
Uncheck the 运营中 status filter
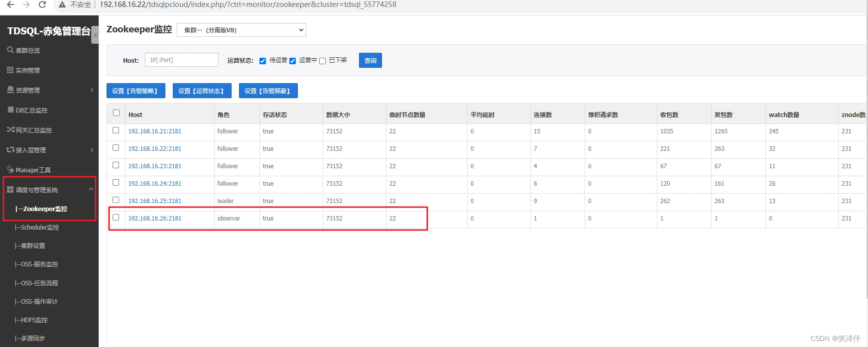292,61
